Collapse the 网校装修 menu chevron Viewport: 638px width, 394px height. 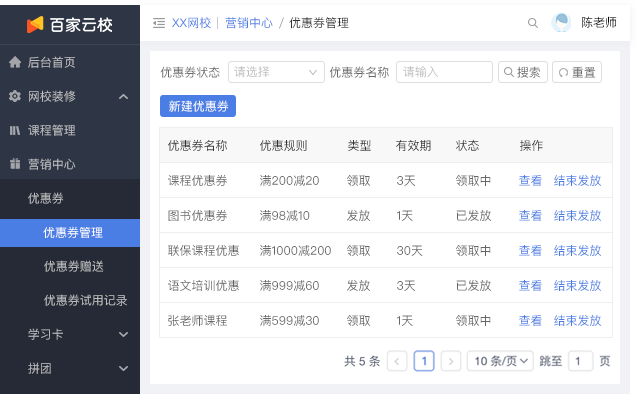[x=123, y=97]
